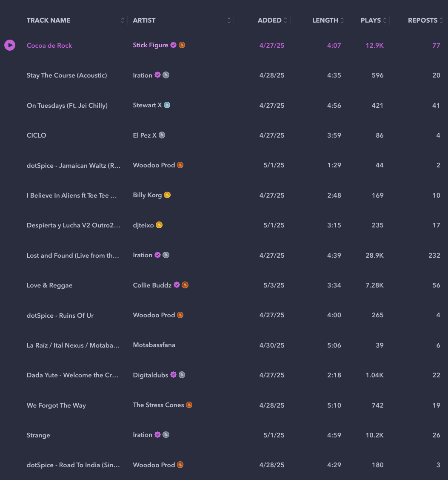The width and height of the screenshot is (448, 480).
Task: Click the 232 reposts value
Action: pos(434,255)
